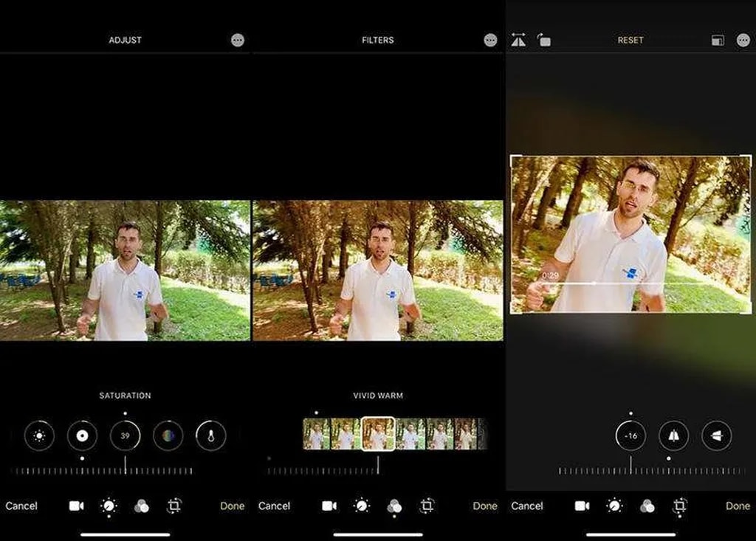Select the thermometer Warmth adjustment icon
Viewport: 756px width, 541px height.
pyautogui.click(x=210, y=435)
